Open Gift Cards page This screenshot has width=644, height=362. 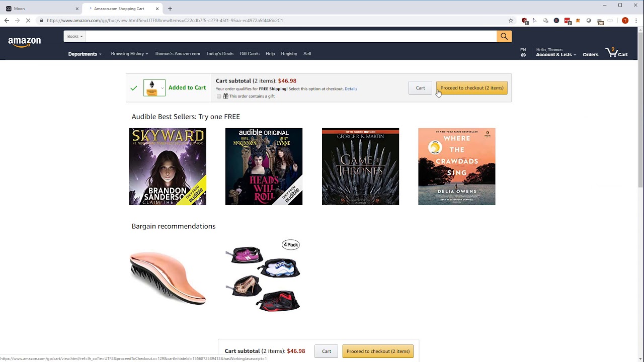pos(250,54)
